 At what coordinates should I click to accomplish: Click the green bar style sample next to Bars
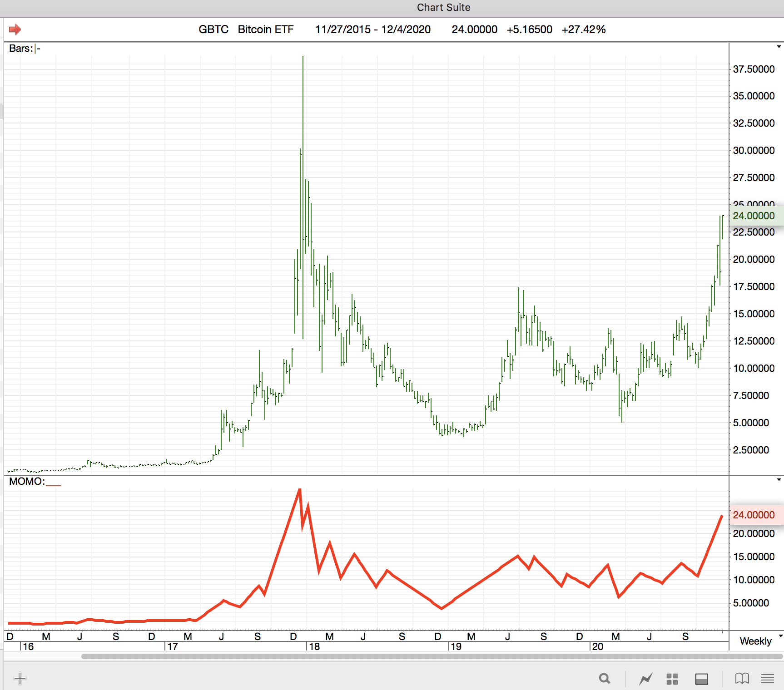tap(38, 49)
